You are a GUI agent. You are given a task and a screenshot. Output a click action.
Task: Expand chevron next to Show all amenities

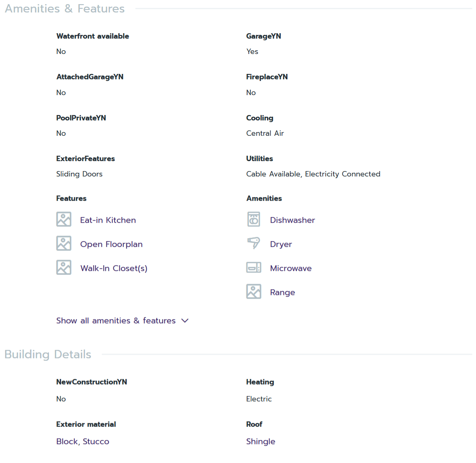coord(185,321)
